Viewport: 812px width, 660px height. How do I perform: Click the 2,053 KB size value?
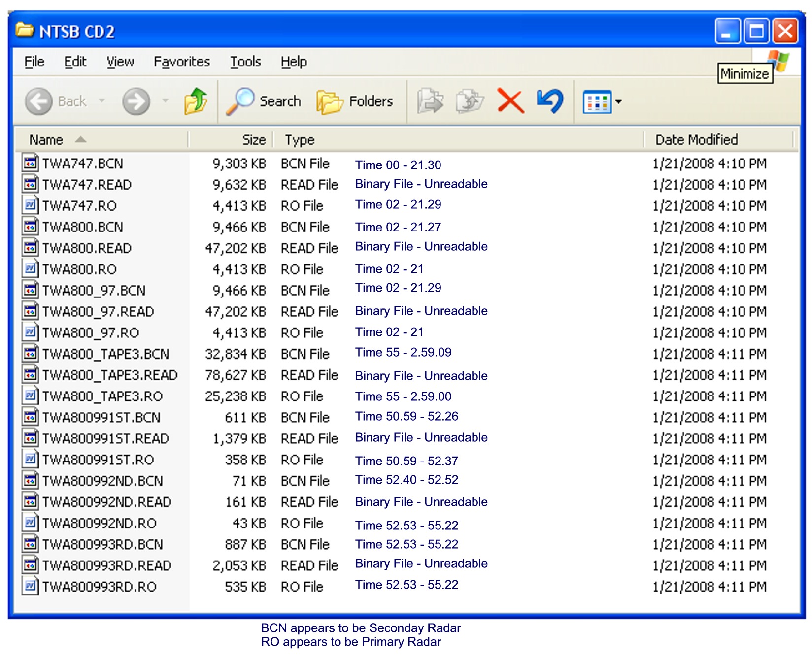[x=239, y=566]
